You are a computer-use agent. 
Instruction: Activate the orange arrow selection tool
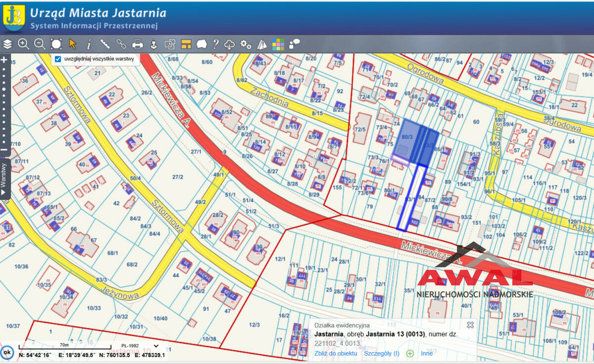73,44
